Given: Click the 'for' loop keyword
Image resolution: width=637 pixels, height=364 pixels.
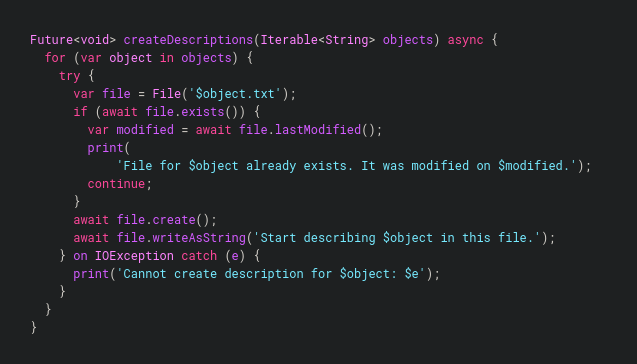Looking at the screenshot, I should tap(55, 58).
